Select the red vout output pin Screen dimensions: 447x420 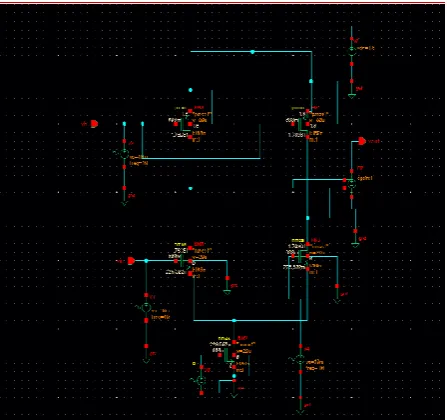pyautogui.click(x=362, y=141)
